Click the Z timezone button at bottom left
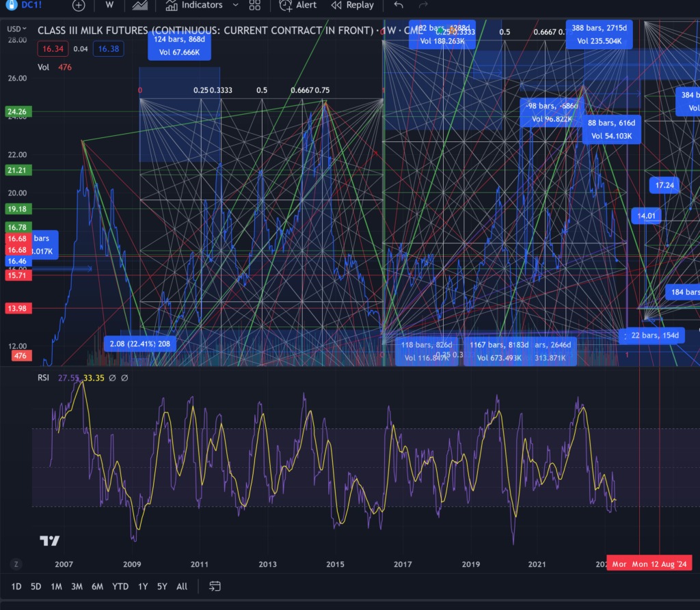The width and height of the screenshot is (700, 610). [16, 564]
